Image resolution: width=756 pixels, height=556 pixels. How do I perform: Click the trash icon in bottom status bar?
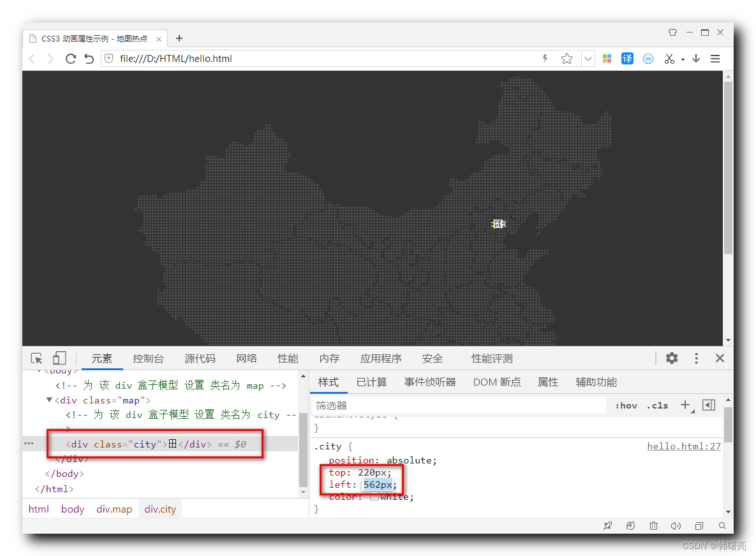tap(653, 525)
